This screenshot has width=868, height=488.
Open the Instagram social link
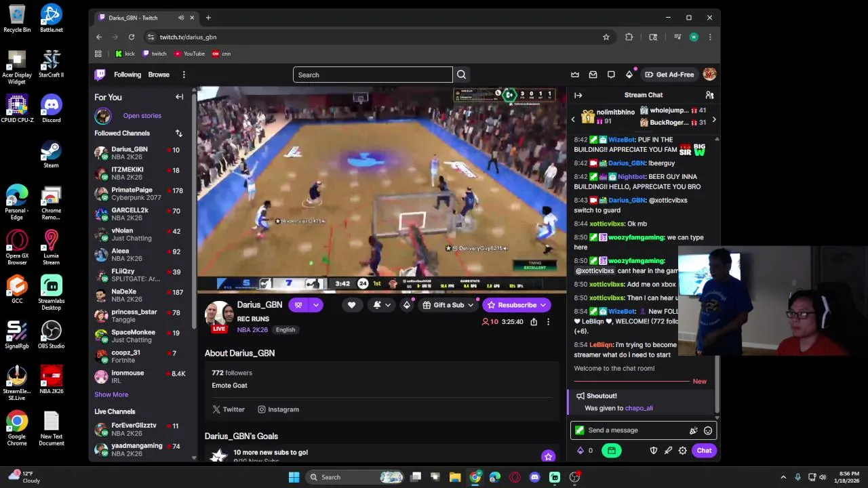[x=279, y=409]
